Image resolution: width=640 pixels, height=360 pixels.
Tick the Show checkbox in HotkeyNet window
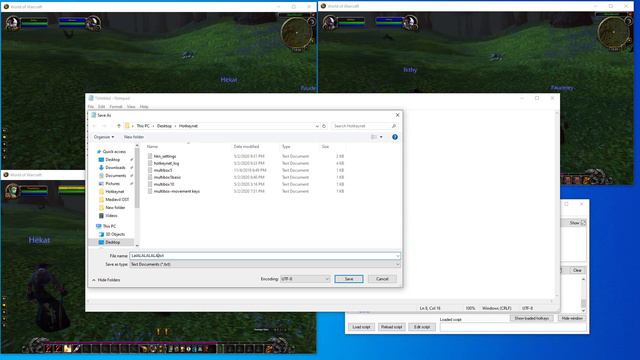[x=583, y=223]
